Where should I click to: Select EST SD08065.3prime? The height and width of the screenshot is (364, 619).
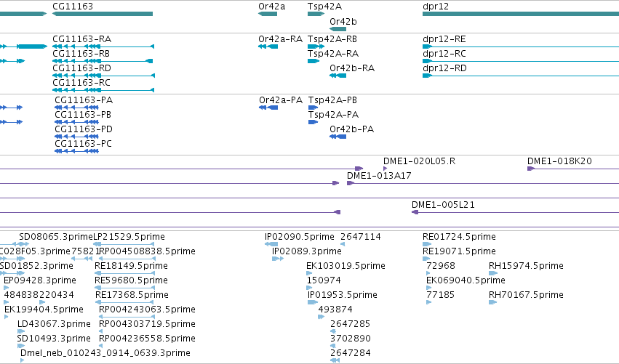click(x=56, y=237)
